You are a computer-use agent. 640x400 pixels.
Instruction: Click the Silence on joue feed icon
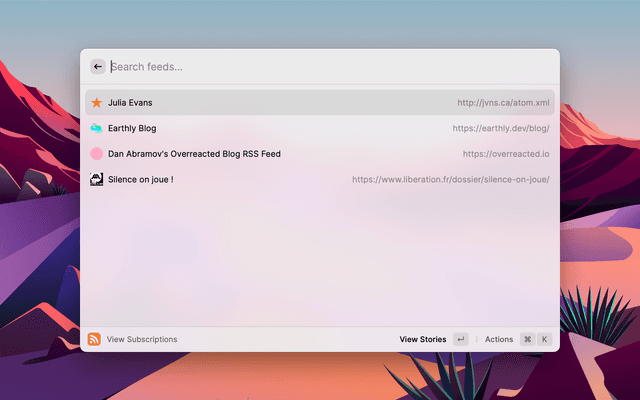click(96, 180)
